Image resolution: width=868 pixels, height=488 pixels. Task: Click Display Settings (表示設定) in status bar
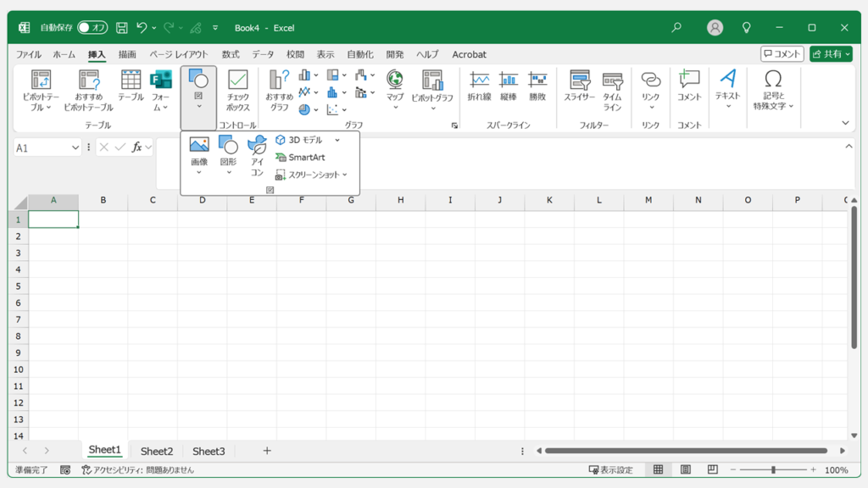[610, 469]
